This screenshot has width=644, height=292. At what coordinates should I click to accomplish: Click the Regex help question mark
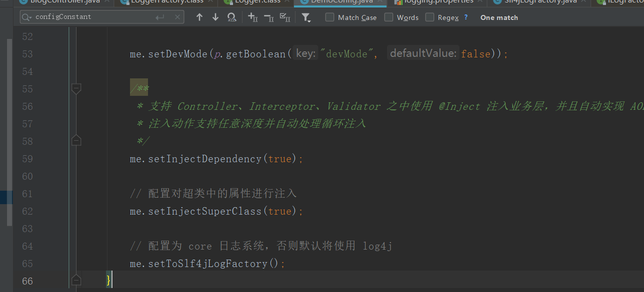point(466,17)
